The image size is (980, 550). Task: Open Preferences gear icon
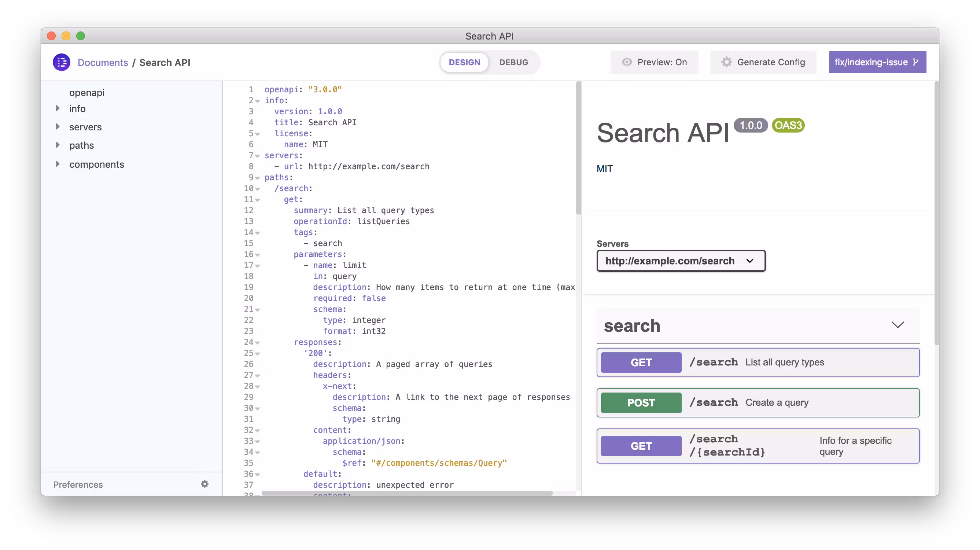tap(205, 484)
